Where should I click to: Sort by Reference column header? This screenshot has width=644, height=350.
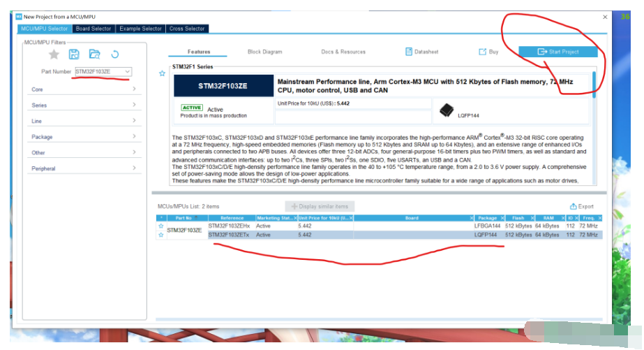click(232, 218)
